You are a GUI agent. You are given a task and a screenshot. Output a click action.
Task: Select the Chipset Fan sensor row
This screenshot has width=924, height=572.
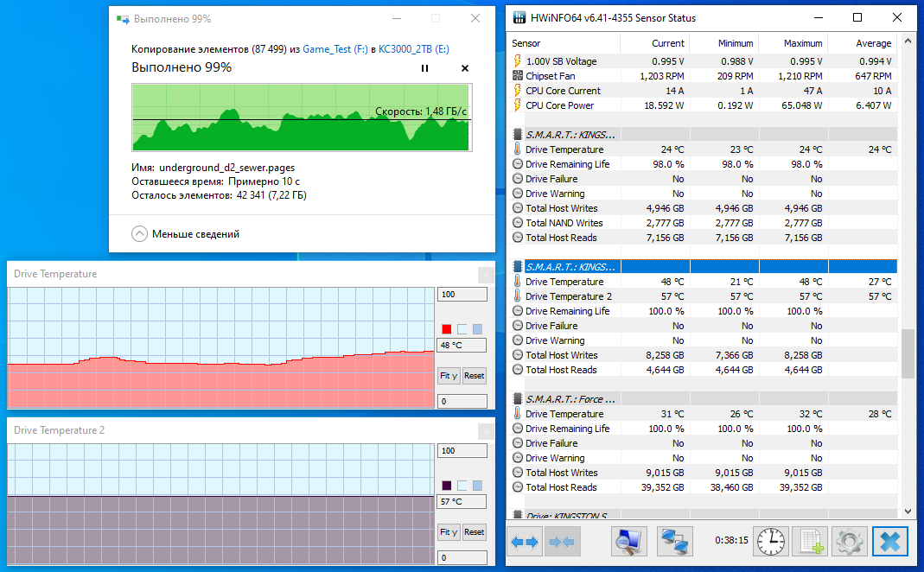(x=703, y=76)
